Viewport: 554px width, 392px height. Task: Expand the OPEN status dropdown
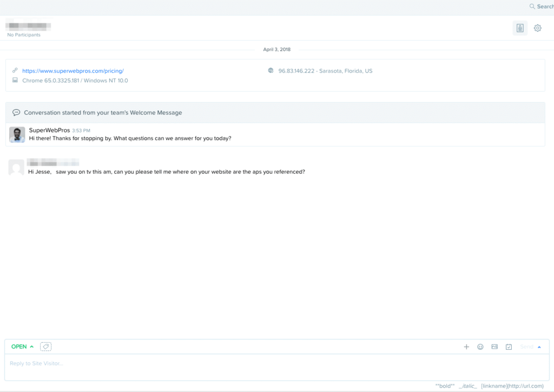22,347
